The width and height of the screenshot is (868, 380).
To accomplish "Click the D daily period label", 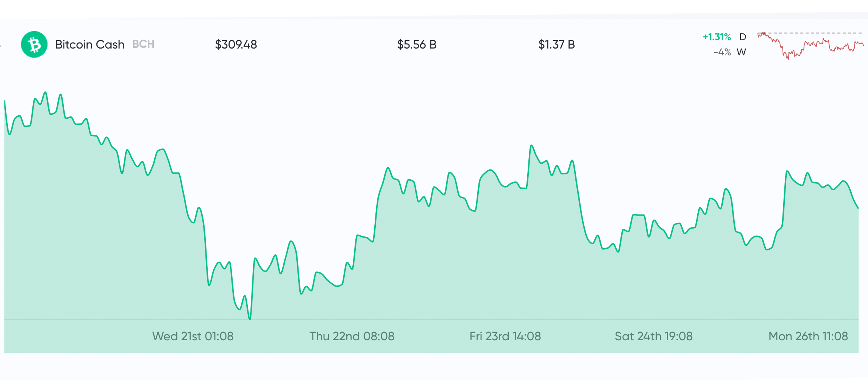I will [743, 37].
